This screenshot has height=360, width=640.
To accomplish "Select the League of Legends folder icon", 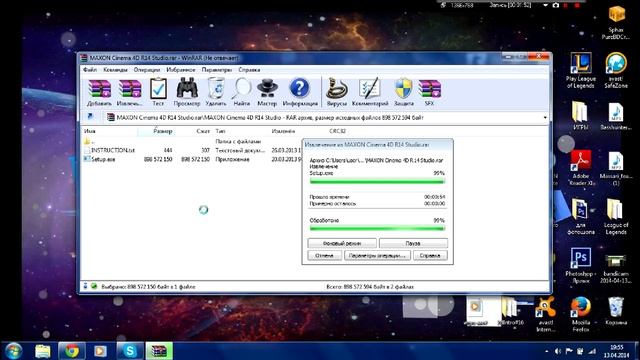I will (616, 217).
